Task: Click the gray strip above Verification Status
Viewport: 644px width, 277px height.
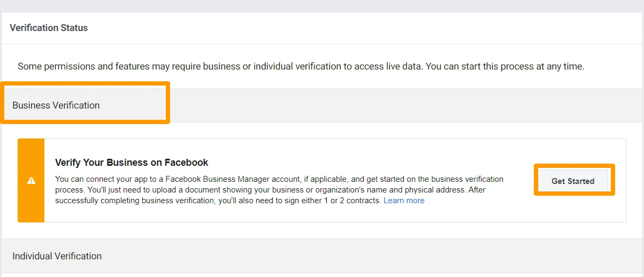Action: point(322,5)
